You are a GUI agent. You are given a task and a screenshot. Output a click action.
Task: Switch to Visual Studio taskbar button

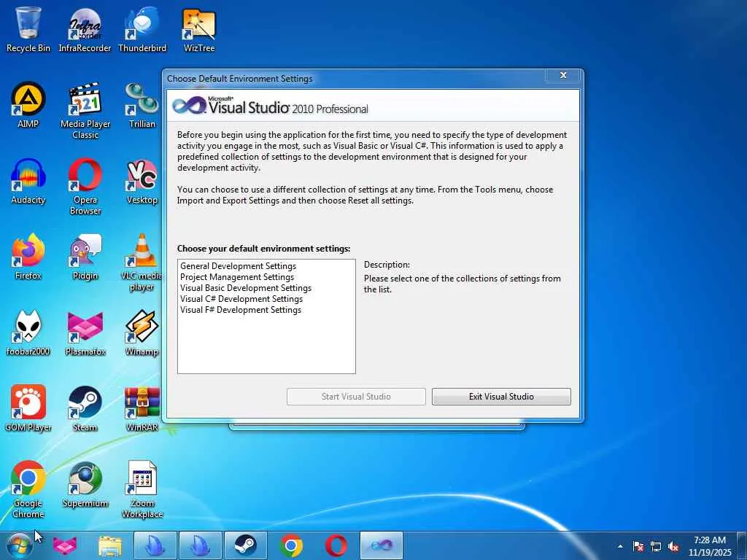coord(382,545)
